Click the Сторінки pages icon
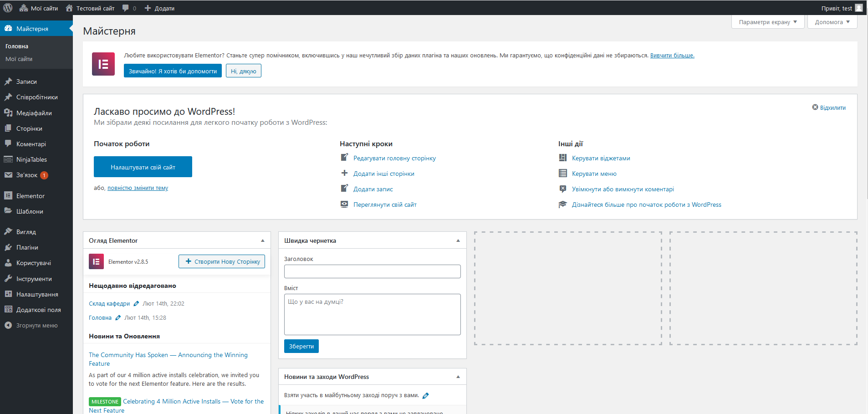This screenshot has width=868, height=414. click(x=8, y=128)
